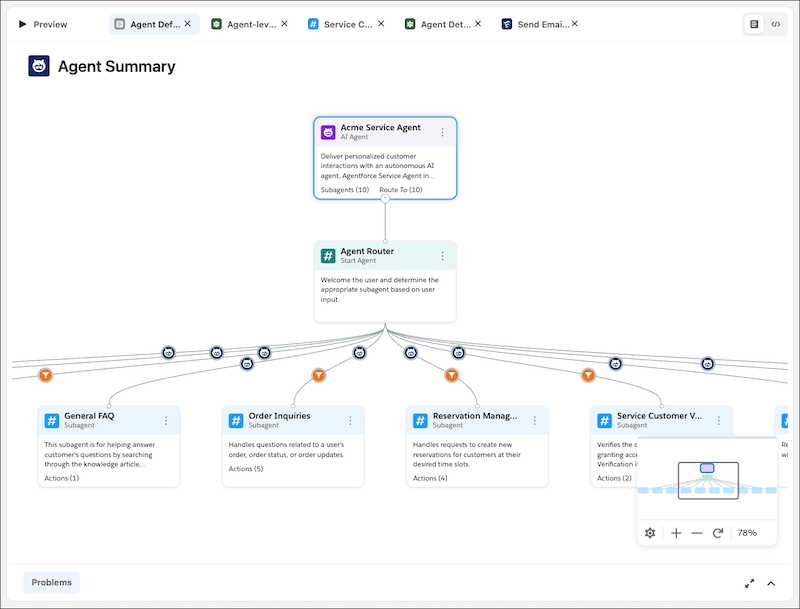Click Subagents (10) on Acme Service Agent
Image resolution: width=800 pixels, height=609 pixels.
click(345, 190)
